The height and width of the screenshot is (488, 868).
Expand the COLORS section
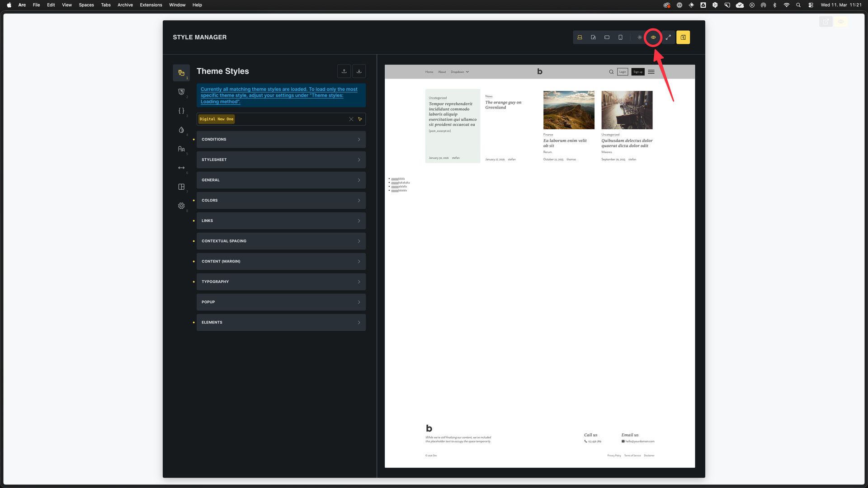[281, 200]
